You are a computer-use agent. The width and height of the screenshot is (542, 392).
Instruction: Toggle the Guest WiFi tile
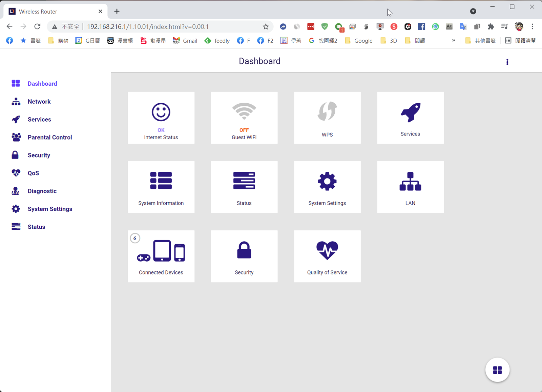click(x=244, y=118)
